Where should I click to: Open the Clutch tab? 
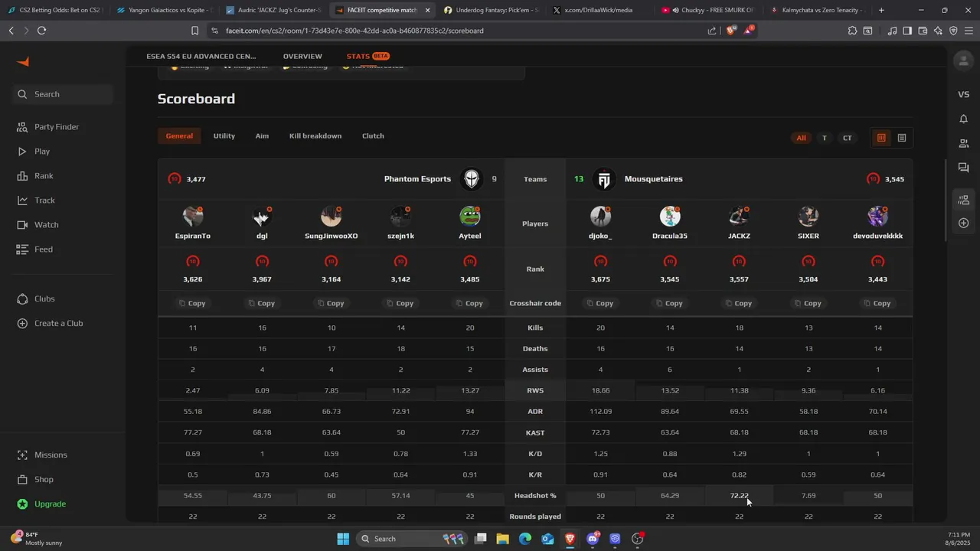point(373,136)
